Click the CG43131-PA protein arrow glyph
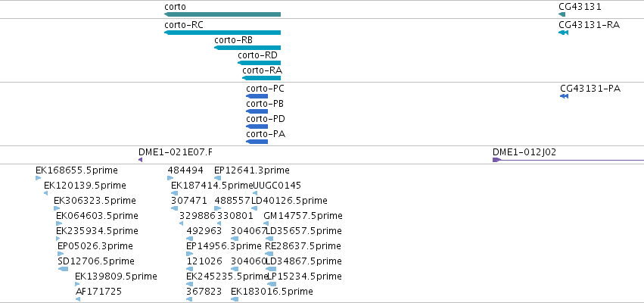 pos(564,96)
